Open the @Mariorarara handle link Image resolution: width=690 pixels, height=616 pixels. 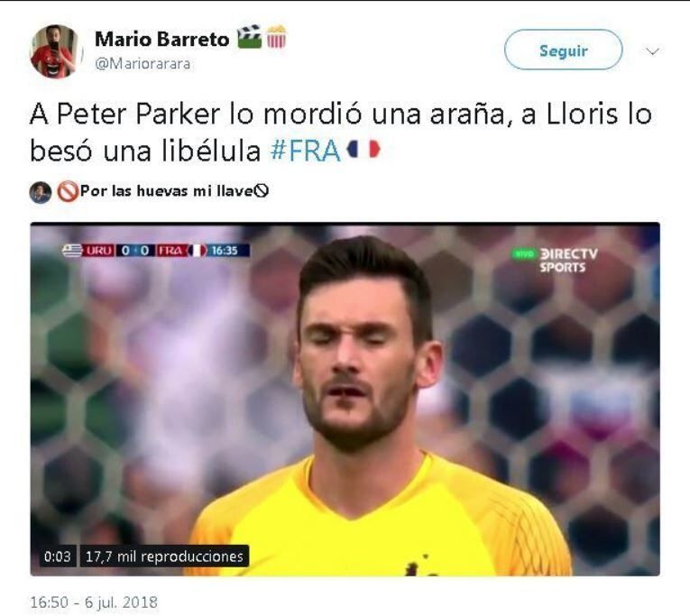pyautogui.click(x=143, y=64)
